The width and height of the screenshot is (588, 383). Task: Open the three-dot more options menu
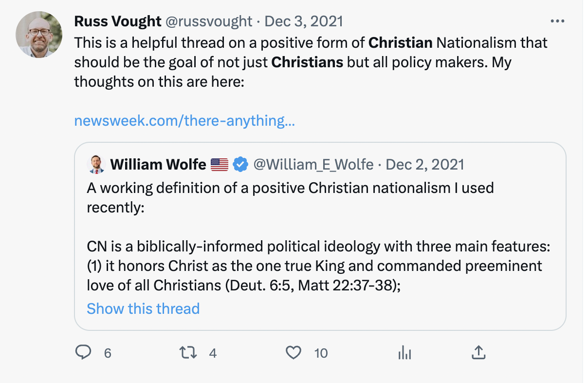(557, 21)
